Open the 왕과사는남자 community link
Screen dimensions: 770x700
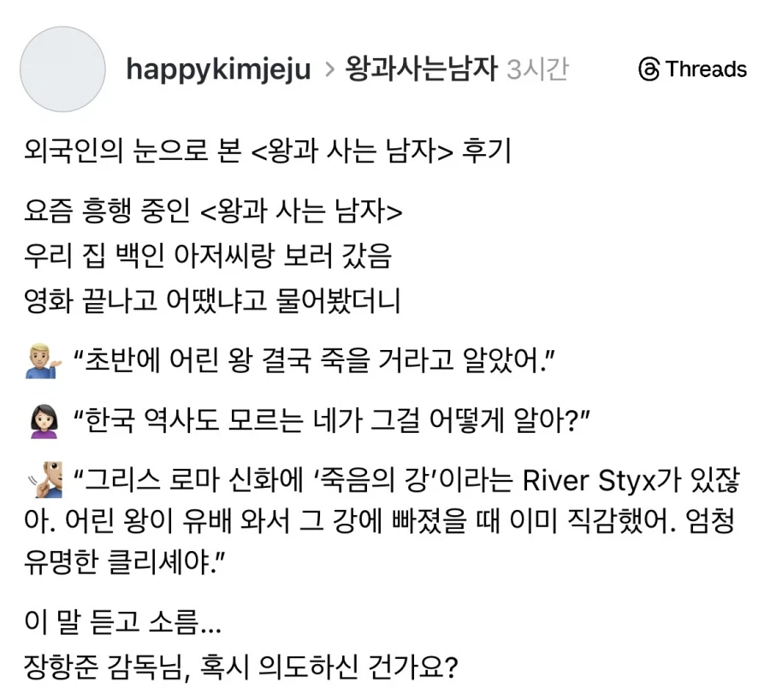point(420,70)
